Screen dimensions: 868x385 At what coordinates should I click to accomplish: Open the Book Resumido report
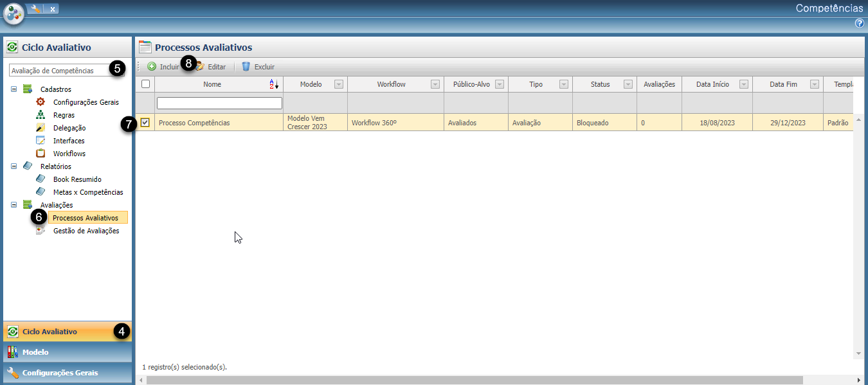[x=77, y=179]
